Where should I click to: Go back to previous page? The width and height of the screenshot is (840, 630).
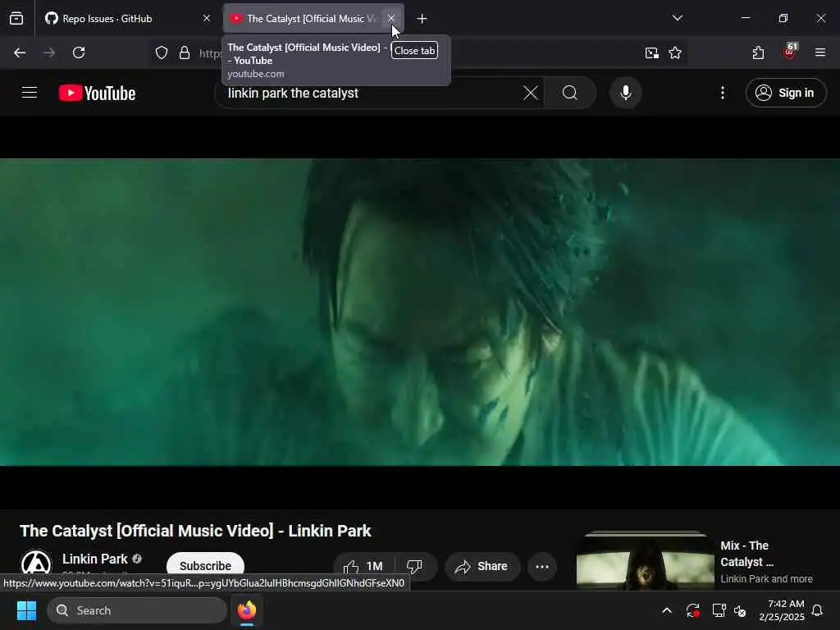[x=20, y=52]
